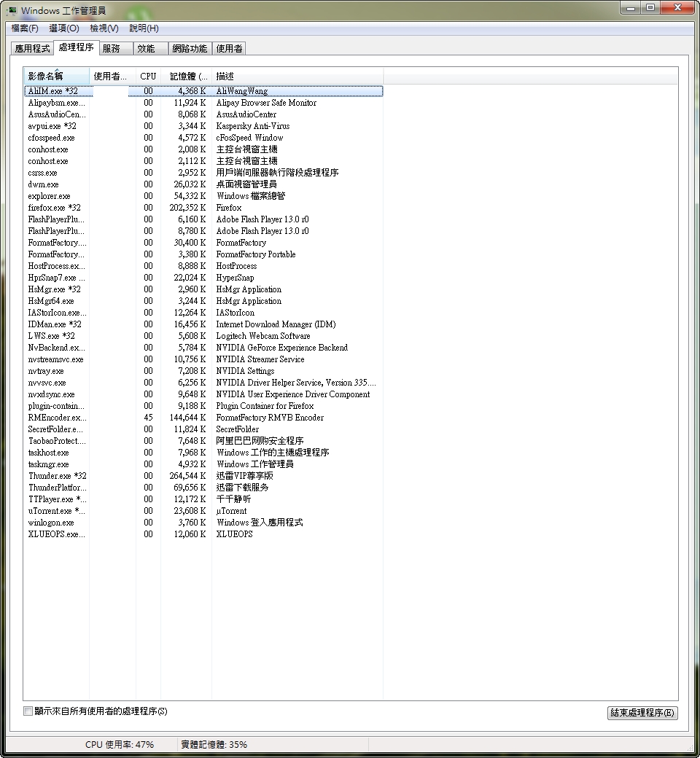Select the AliIM.exe *32 process row
Image resolution: width=700 pixels, height=758 pixels.
203,91
